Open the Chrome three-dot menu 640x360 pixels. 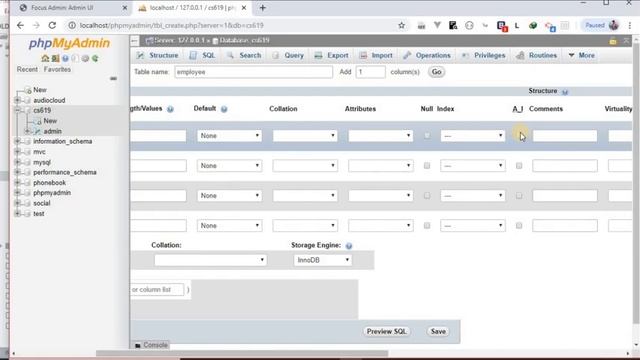click(x=630, y=25)
